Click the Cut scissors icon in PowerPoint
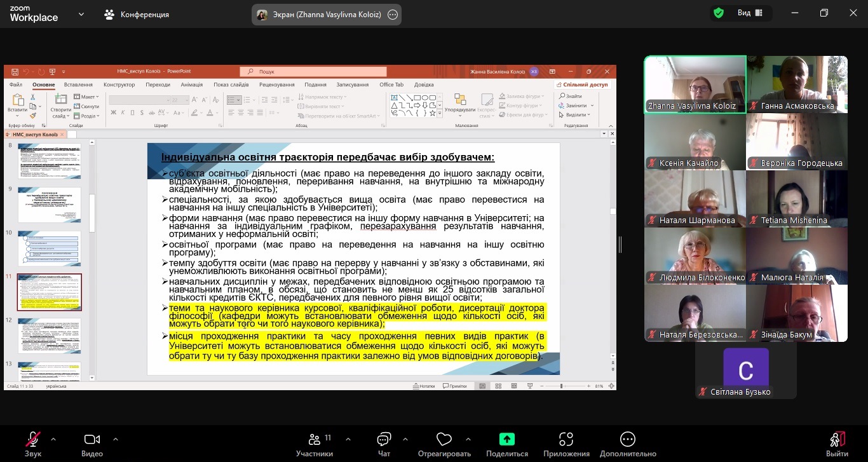868x462 pixels. [x=33, y=97]
